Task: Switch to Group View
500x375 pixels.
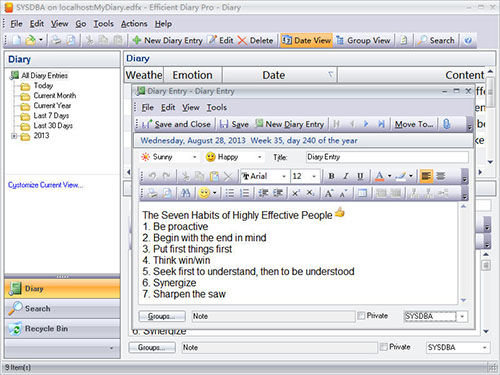Action: [363, 41]
